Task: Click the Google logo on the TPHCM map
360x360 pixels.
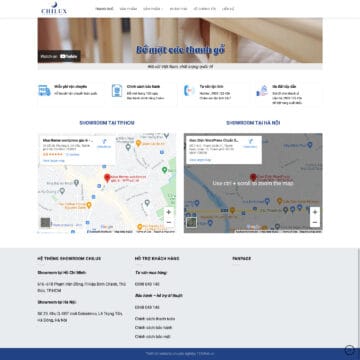Action: 107,227
